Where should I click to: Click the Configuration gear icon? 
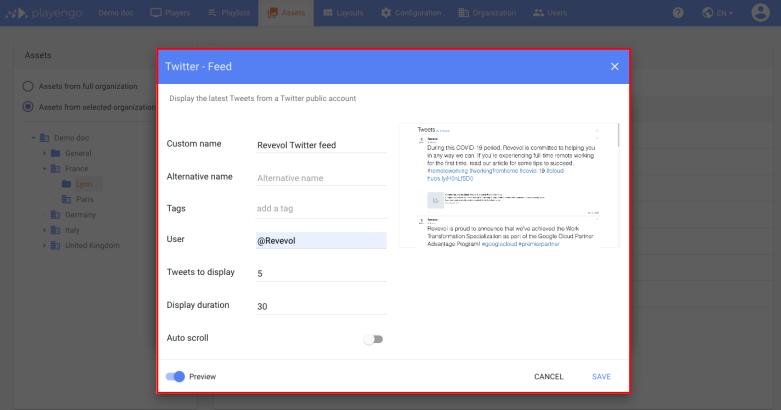click(x=386, y=13)
